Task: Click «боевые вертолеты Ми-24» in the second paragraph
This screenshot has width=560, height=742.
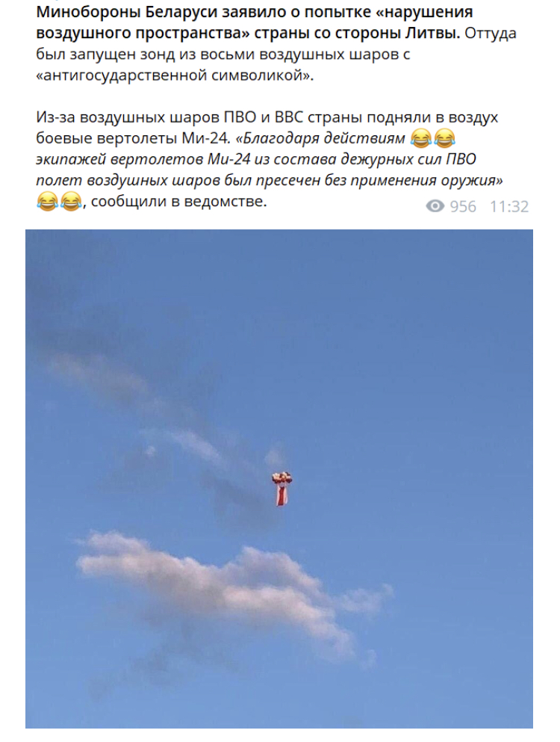Action: point(132,138)
